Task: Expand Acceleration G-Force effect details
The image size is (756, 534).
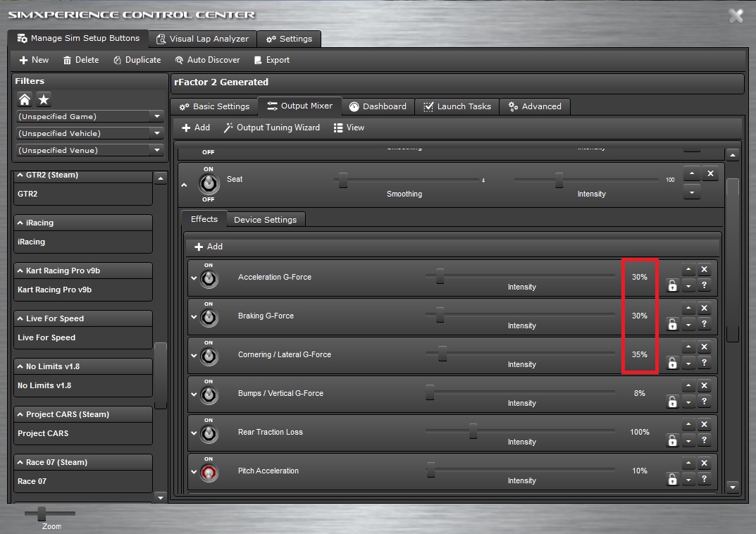Action: (x=194, y=278)
